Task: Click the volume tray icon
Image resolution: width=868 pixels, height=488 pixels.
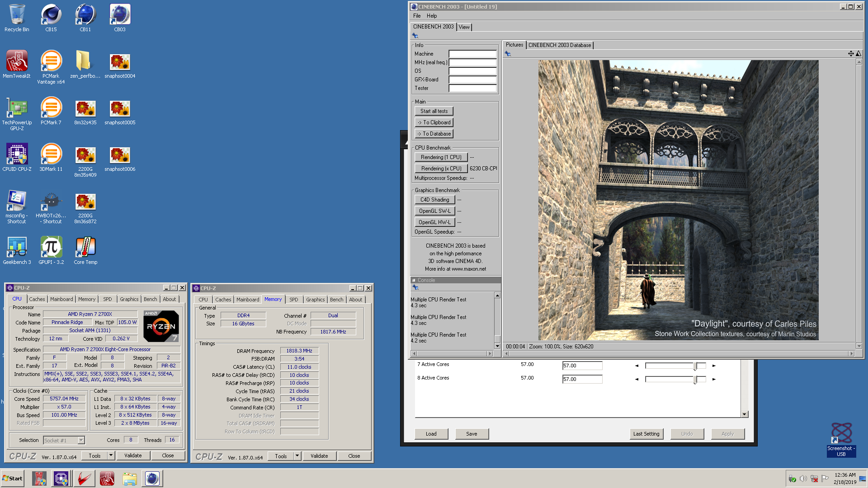Action: point(803,479)
